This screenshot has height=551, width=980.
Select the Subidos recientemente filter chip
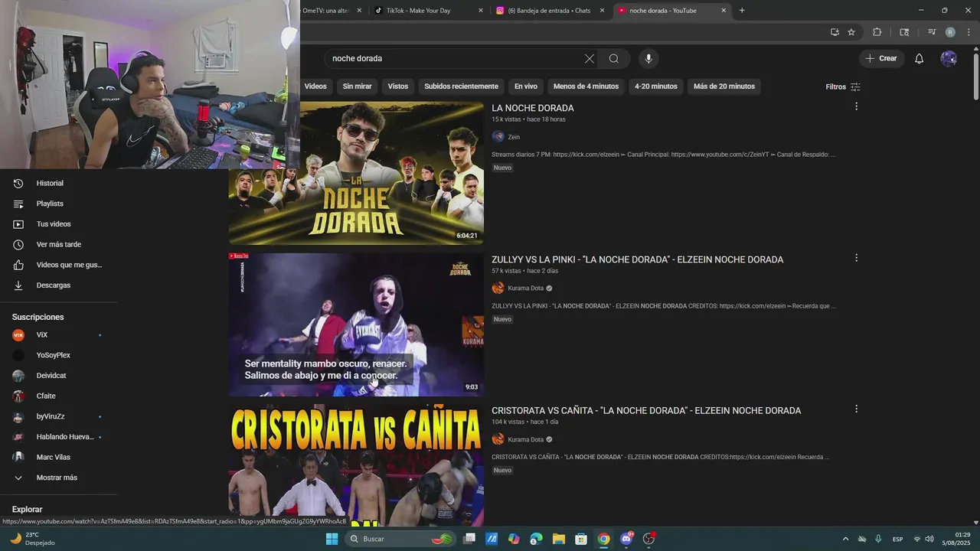click(x=461, y=86)
